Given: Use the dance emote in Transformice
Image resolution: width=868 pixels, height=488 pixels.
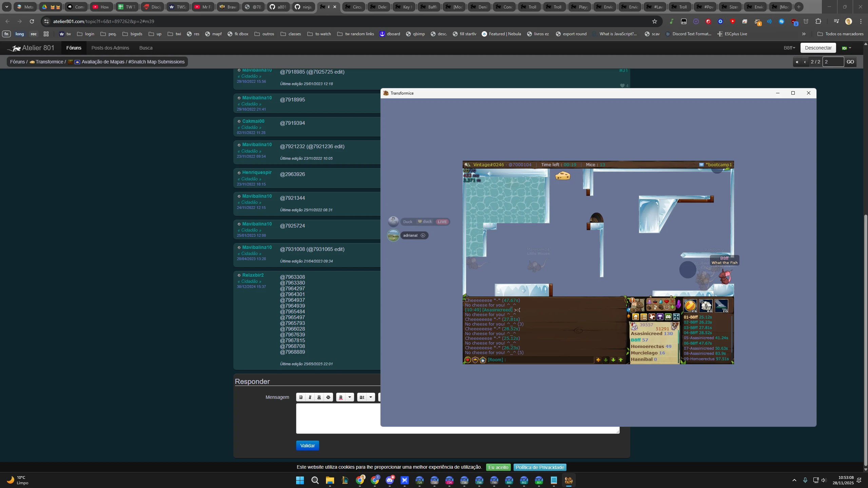Looking at the screenshot, I should point(649,301).
